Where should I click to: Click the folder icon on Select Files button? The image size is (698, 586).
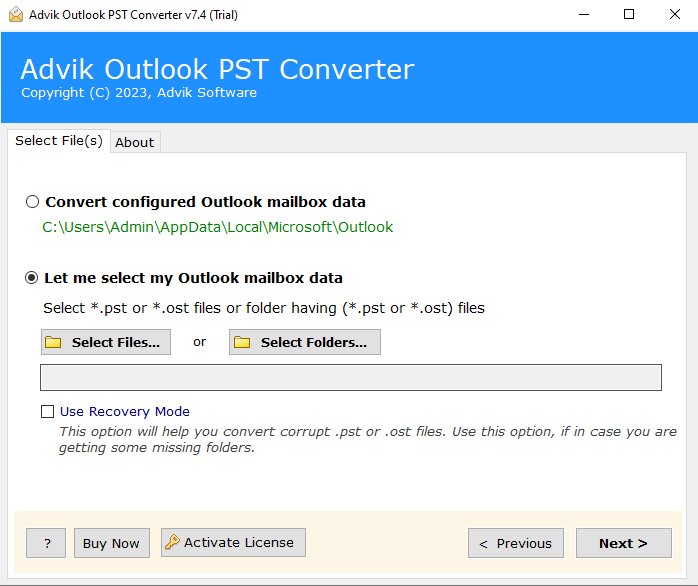pyautogui.click(x=53, y=342)
